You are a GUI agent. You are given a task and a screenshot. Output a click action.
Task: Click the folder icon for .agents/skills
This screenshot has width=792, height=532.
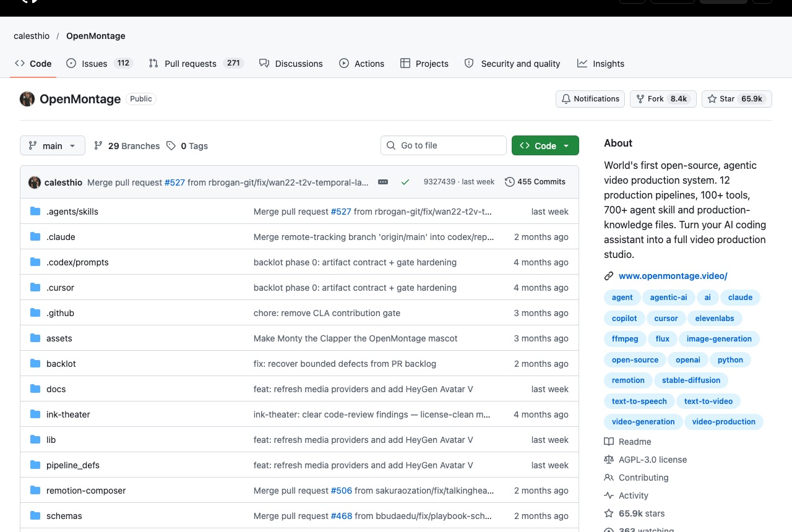35,212
